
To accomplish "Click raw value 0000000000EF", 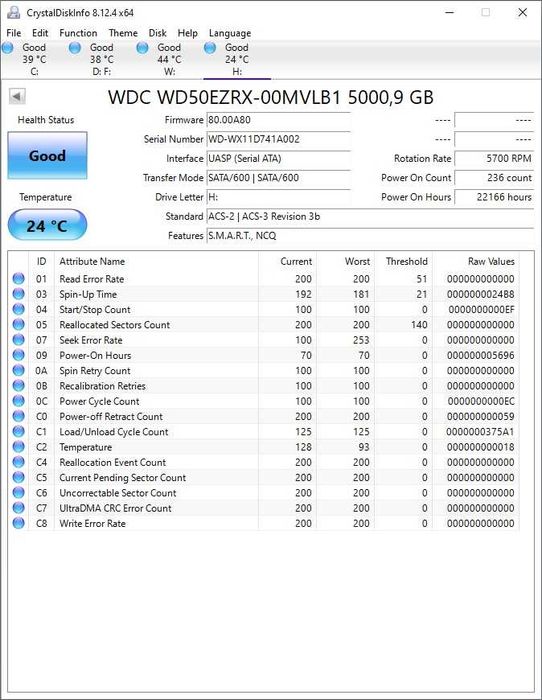I will tap(481, 309).
